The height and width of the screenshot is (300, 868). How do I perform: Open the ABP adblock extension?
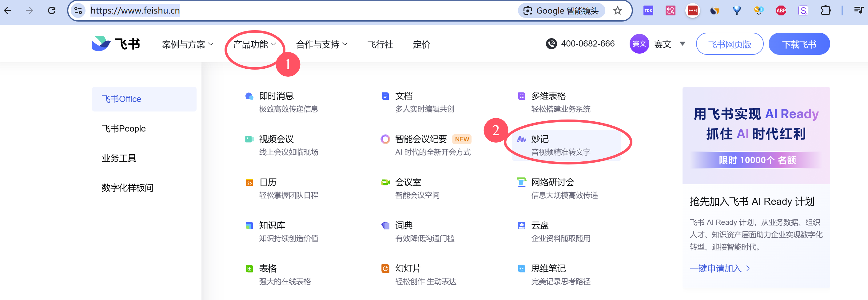point(781,11)
